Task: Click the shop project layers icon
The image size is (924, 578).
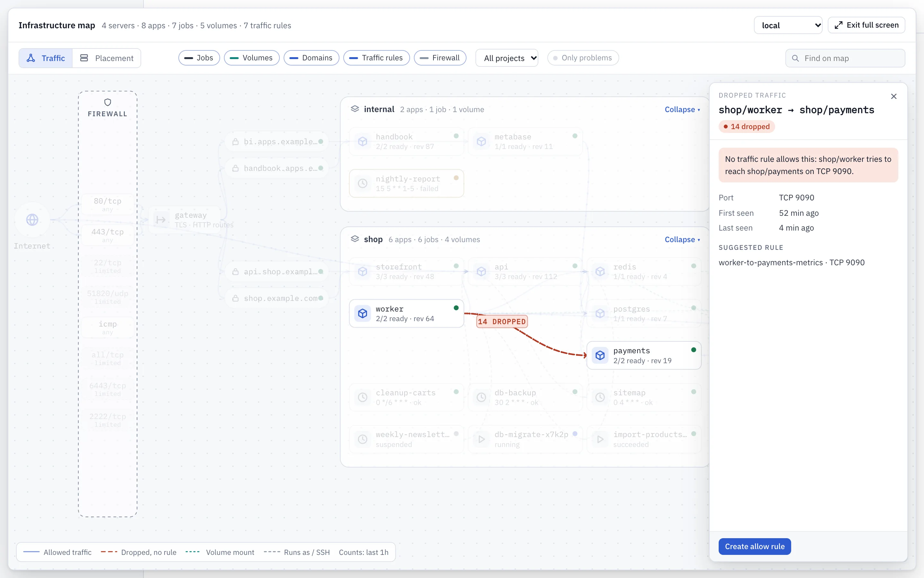Action: [355, 239]
